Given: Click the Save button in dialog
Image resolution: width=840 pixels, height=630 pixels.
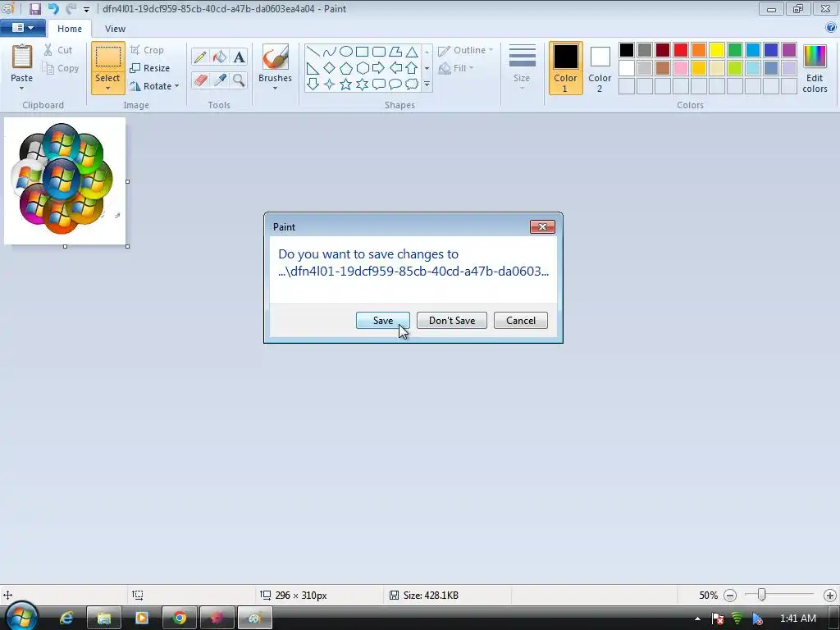Looking at the screenshot, I should (x=383, y=321).
